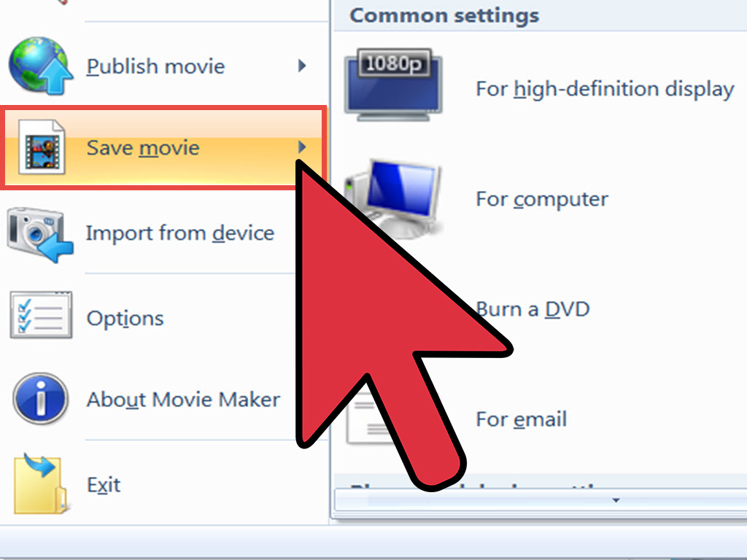Viewport: 747px width, 560px height.
Task: Select the Save movie menu entry
Action: 164,147
